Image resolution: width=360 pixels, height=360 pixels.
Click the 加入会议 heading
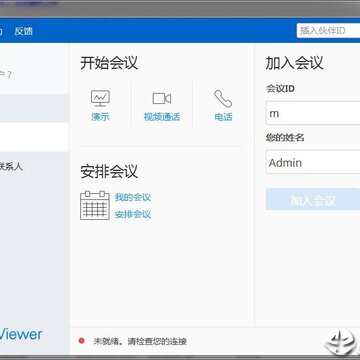[294, 63]
